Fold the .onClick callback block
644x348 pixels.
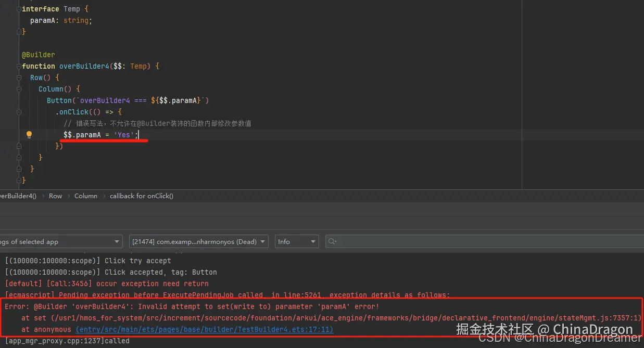[19, 112]
